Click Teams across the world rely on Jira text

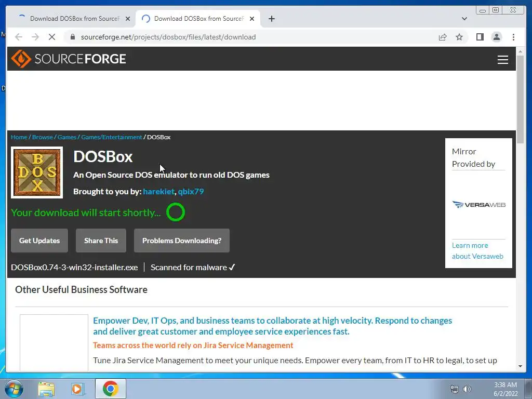pos(193,345)
